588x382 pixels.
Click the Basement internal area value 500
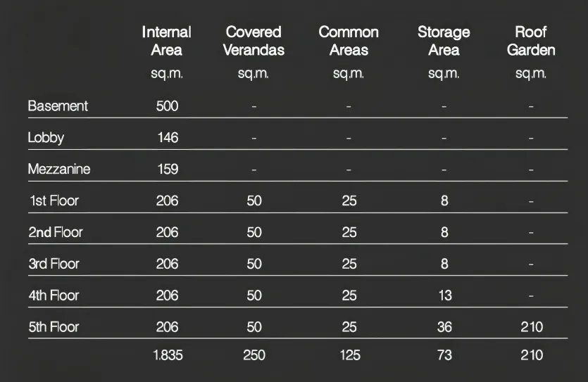click(168, 106)
